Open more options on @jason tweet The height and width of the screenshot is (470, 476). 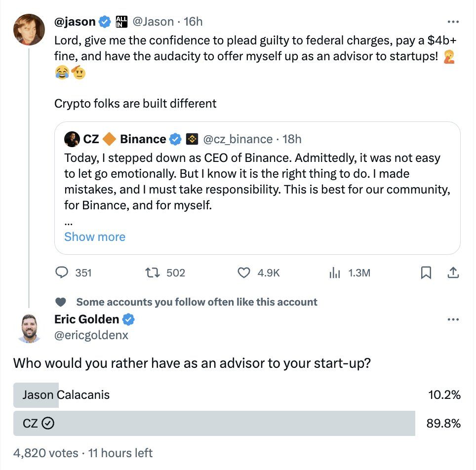point(453,22)
